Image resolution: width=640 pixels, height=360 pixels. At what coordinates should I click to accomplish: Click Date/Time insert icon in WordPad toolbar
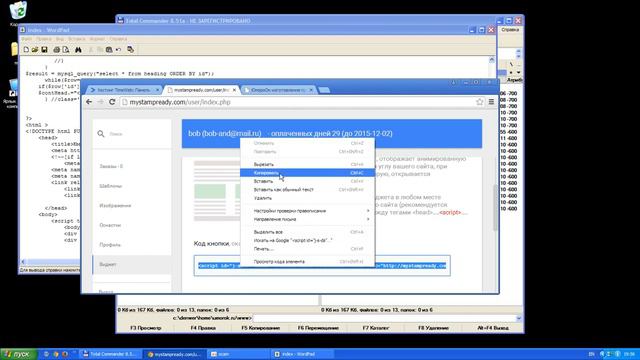click(x=131, y=50)
